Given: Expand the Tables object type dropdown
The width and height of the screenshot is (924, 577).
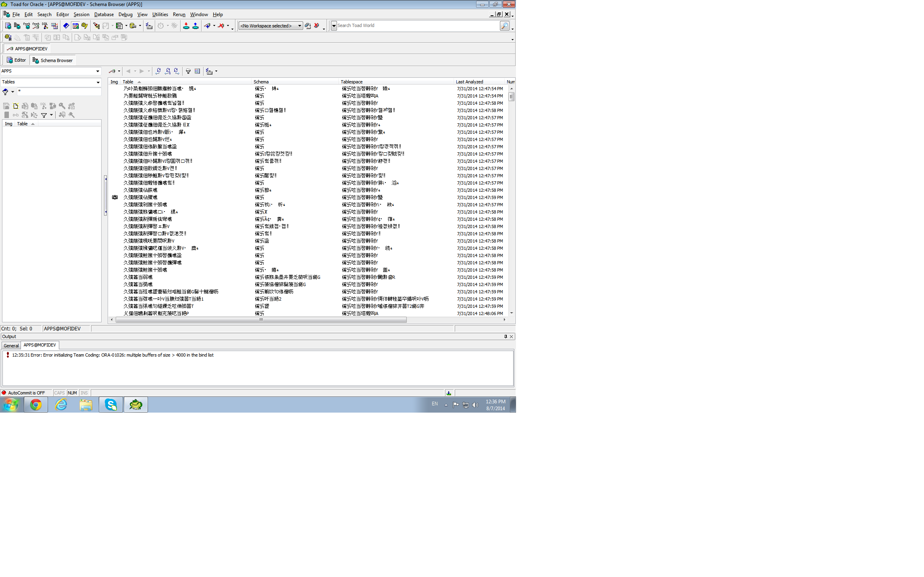Looking at the screenshot, I should [x=98, y=82].
